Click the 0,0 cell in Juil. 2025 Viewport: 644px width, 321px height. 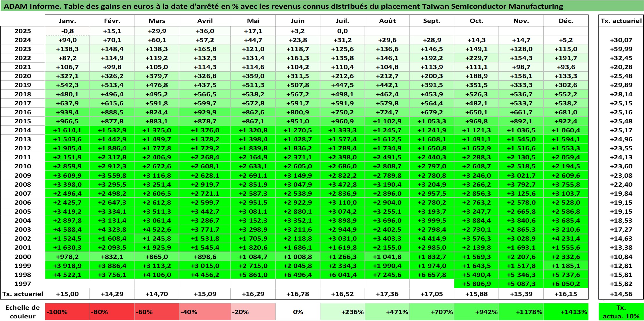[x=342, y=31]
